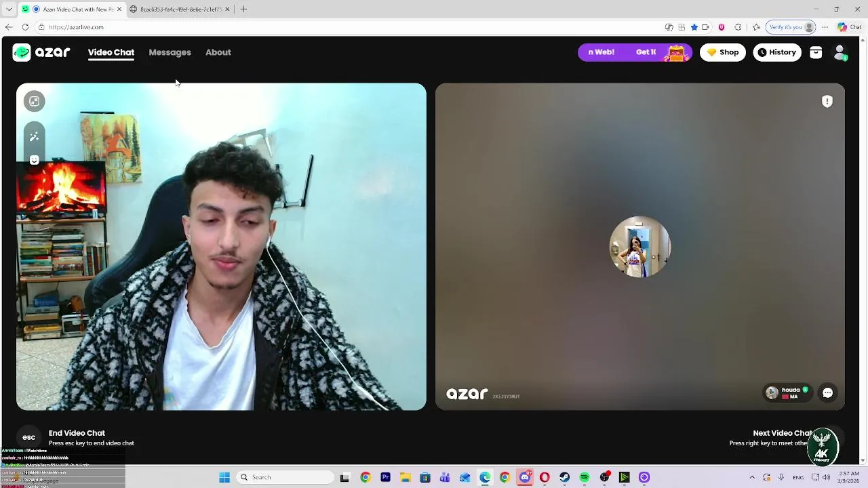Toggle the picture-in-picture icon on local video
868x488 pixels.
tap(34, 101)
